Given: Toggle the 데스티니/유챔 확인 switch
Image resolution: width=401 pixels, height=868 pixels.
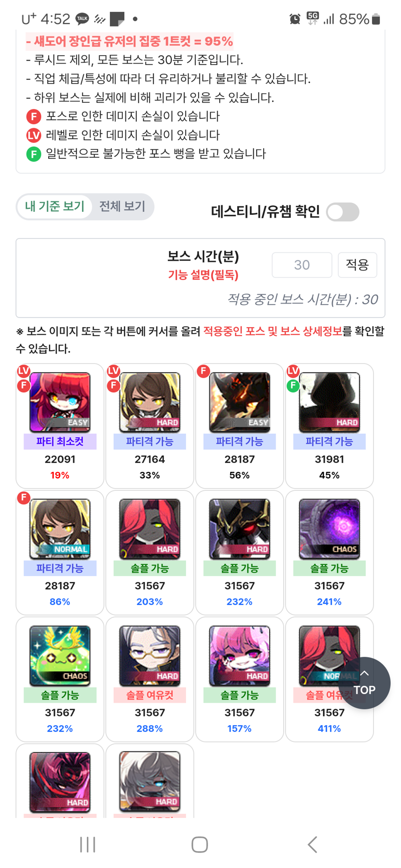Looking at the screenshot, I should pos(342,212).
